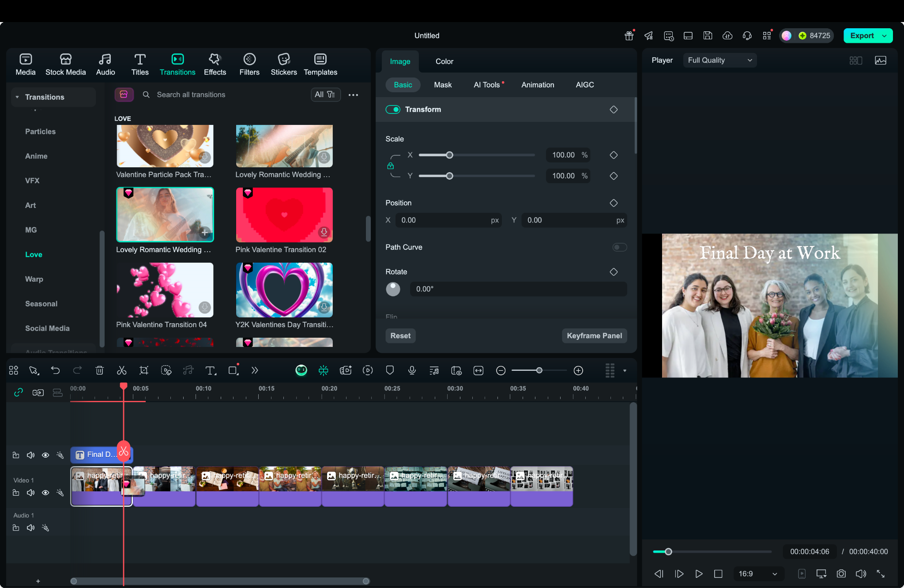Open the Titles tab
Viewport: 904px width, 588px height.
click(x=140, y=64)
